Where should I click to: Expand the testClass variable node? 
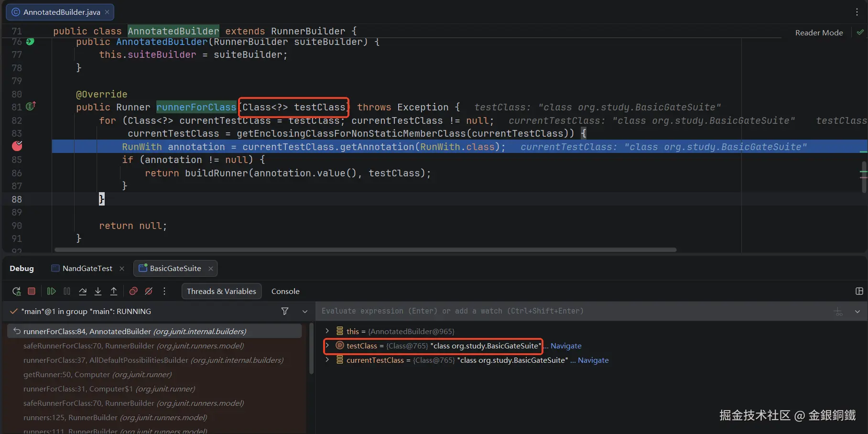(x=327, y=345)
